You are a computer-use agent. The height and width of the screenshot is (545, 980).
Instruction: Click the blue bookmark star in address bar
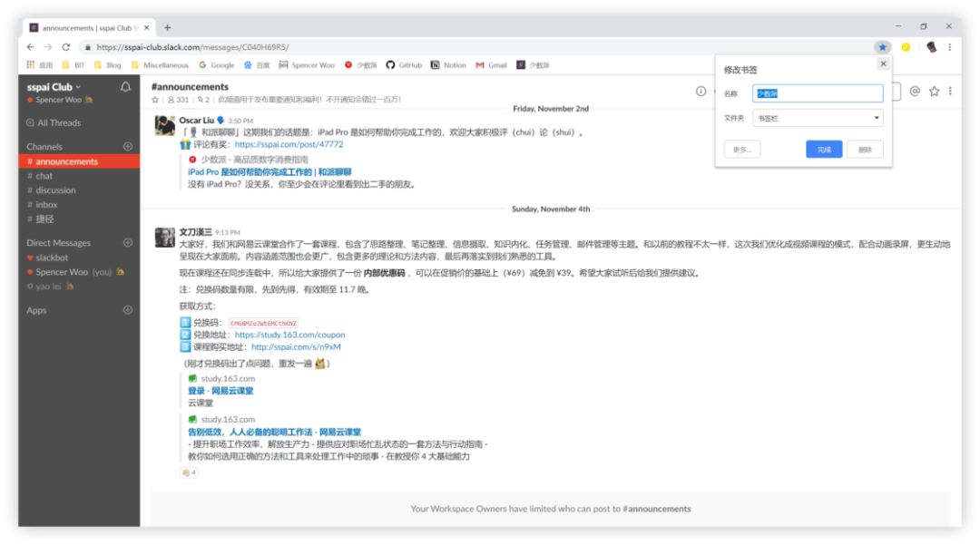(882, 47)
